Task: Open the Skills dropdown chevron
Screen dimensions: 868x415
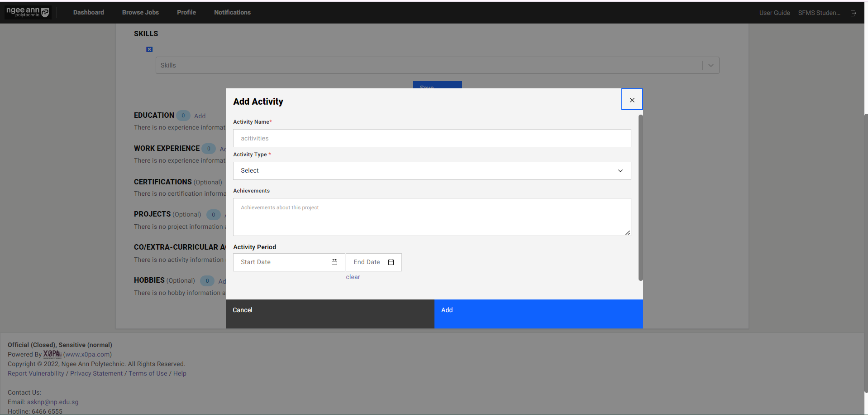Action: (711, 65)
